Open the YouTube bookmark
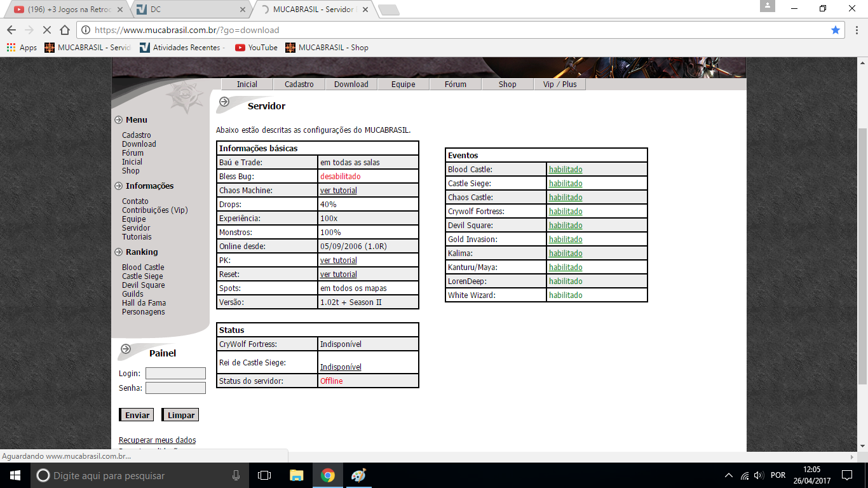Screen dimensions: 868x488 point(256,48)
